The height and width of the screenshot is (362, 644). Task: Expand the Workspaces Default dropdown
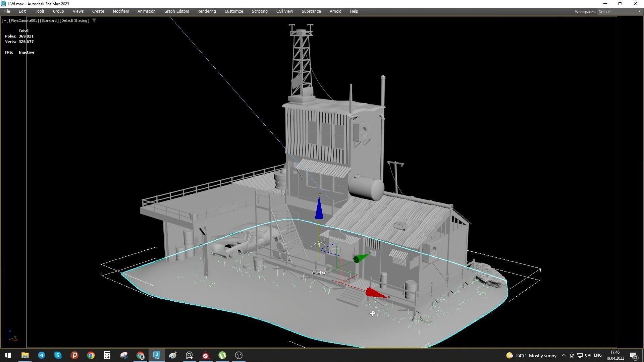(x=619, y=12)
